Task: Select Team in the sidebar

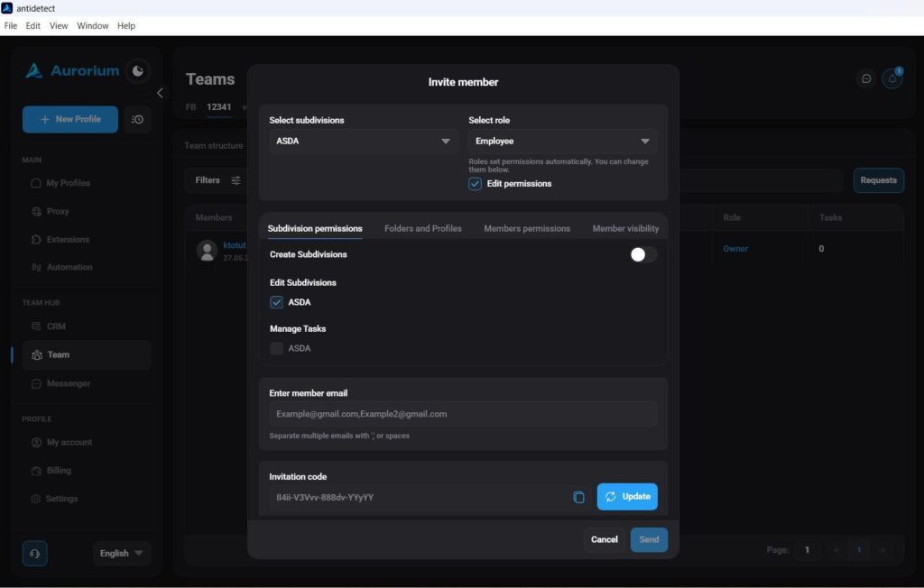Action: pyautogui.click(x=87, y=354)
